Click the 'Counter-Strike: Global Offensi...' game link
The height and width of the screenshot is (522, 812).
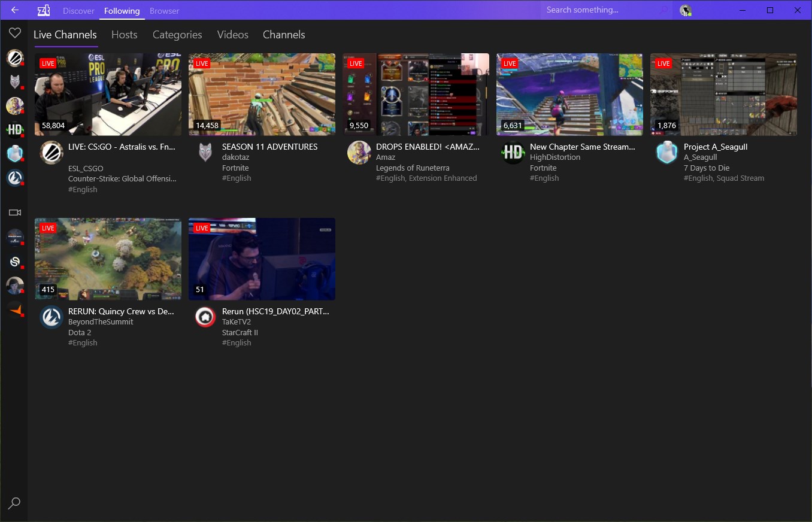pos(123,178)
